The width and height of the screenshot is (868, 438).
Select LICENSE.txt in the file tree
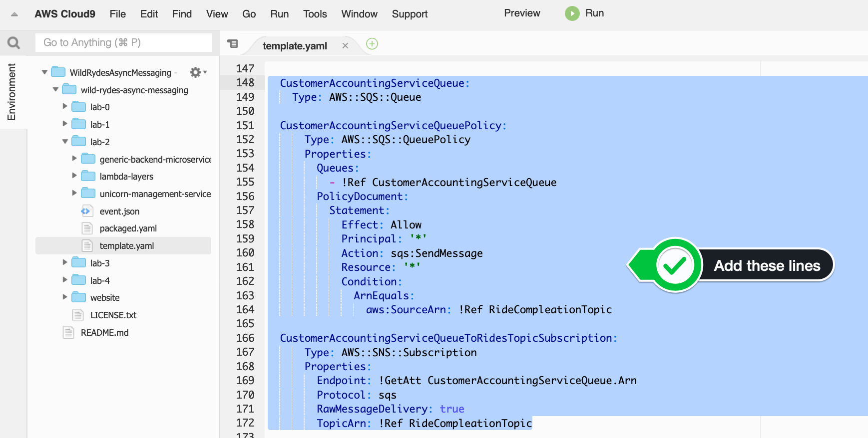113,315
